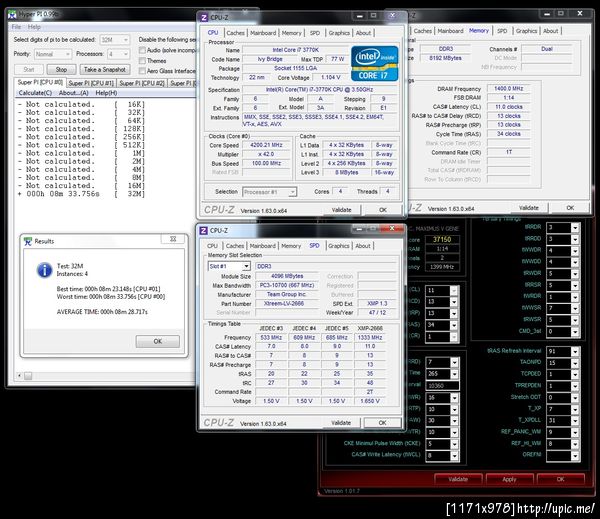
Task: Toggle the Themes checkbox in Hyper PI
Action: click(x=142, y=60)
